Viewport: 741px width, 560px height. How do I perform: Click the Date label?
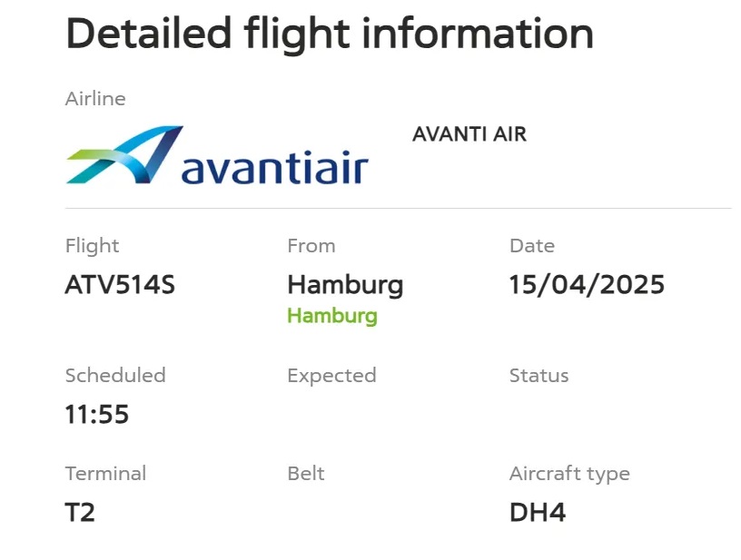(532, 246)
